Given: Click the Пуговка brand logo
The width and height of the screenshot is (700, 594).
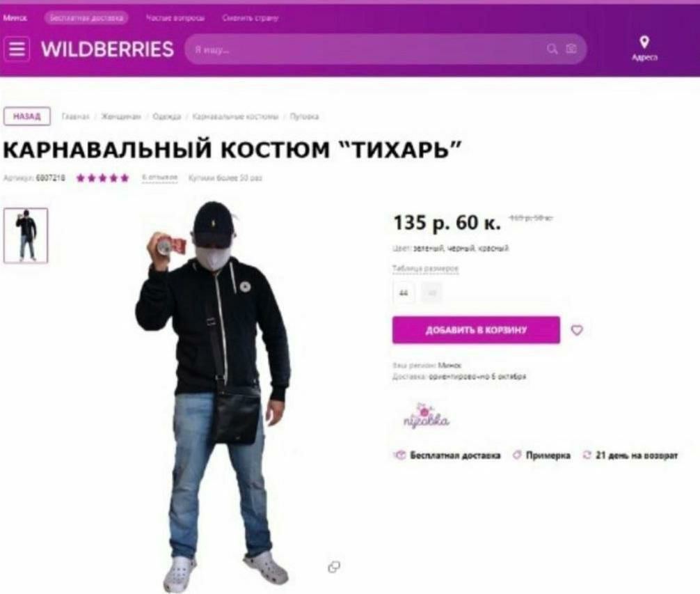Looking at the screenshot, I should click(426, 416).
